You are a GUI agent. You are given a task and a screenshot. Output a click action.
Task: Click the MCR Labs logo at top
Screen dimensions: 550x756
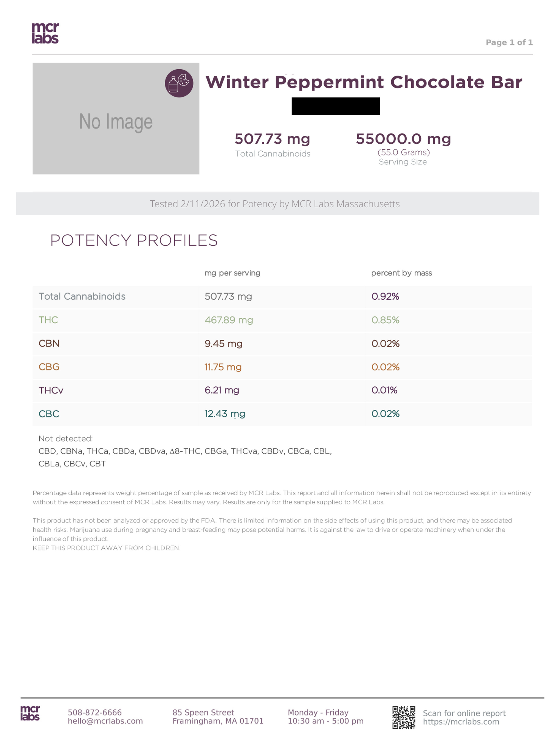45,33
